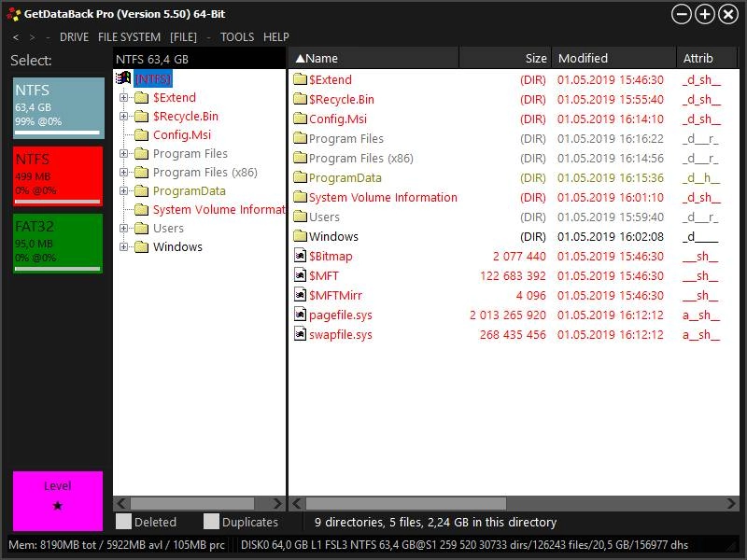Screen dimensions: 747x560
Task: Click the Windows folder icon in file list
Action: (300, 236)
